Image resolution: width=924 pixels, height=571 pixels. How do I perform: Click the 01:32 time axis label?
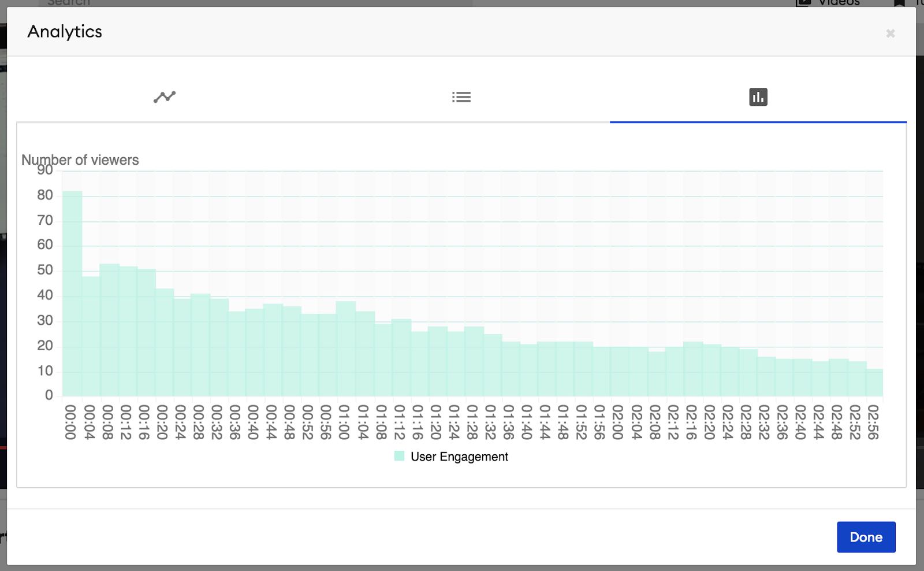[x=490, y=422]
